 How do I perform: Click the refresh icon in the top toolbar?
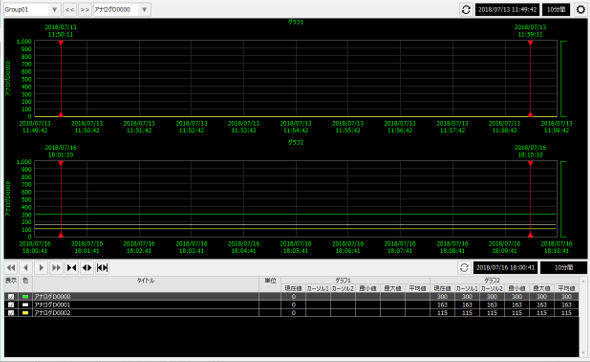[x=466, y=9]
